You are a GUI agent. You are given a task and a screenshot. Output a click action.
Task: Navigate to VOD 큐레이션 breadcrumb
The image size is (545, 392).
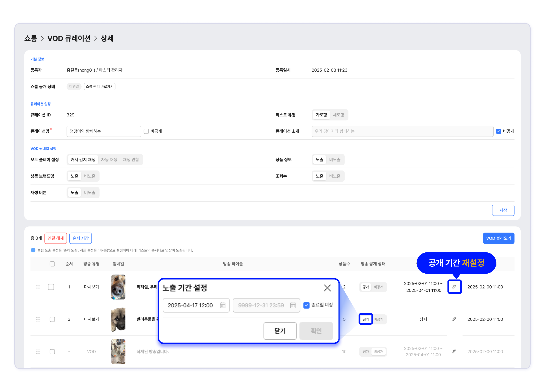coord(69,39)
